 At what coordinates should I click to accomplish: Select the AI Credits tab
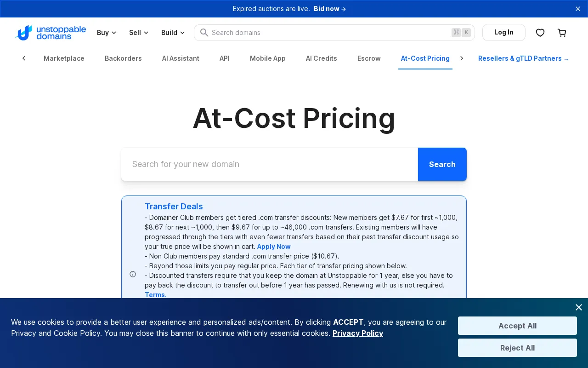[322, 58]
